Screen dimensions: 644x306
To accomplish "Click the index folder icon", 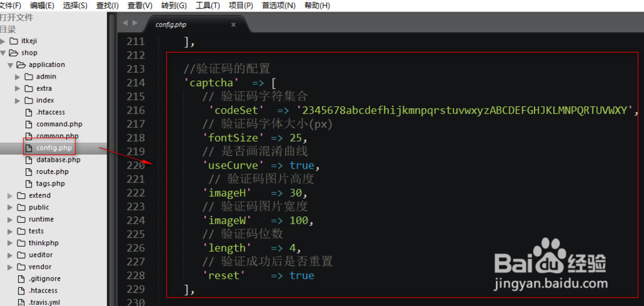I will pyautogui.click(x=28, y=100).
